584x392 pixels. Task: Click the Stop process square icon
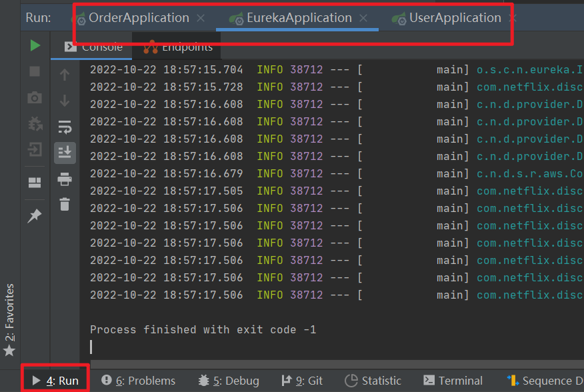(x=35, y=71)
